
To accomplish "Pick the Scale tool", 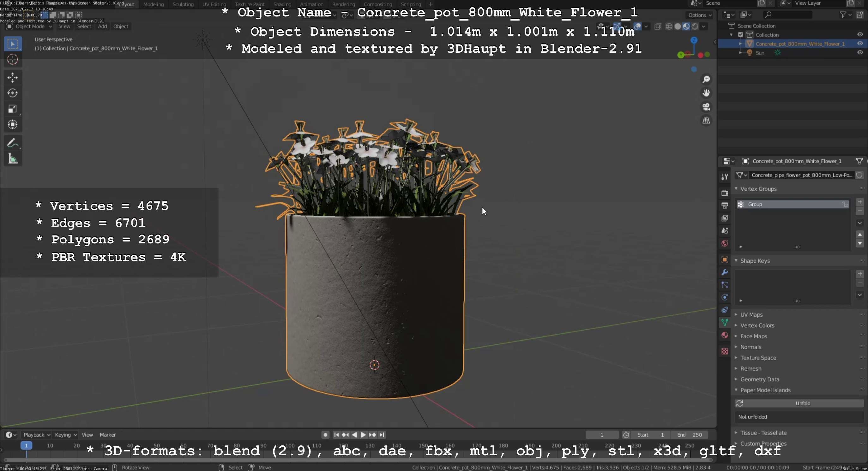I will pos(13,109).
